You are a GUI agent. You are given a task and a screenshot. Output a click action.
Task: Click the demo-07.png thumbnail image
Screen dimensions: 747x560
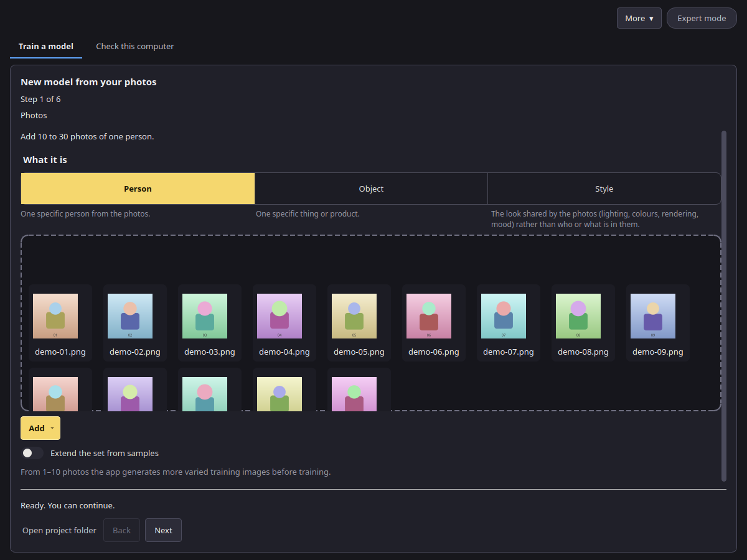[504, 316]
